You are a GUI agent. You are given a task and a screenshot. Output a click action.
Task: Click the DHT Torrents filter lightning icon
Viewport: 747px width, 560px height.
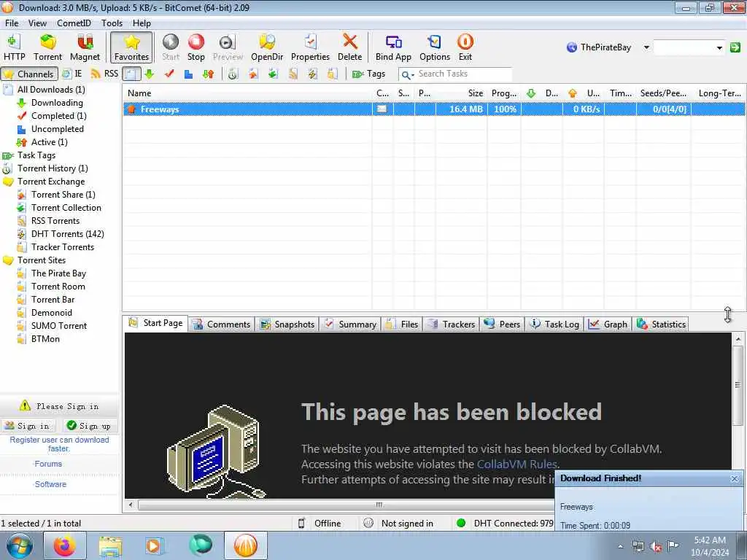(x=312, y=74)
